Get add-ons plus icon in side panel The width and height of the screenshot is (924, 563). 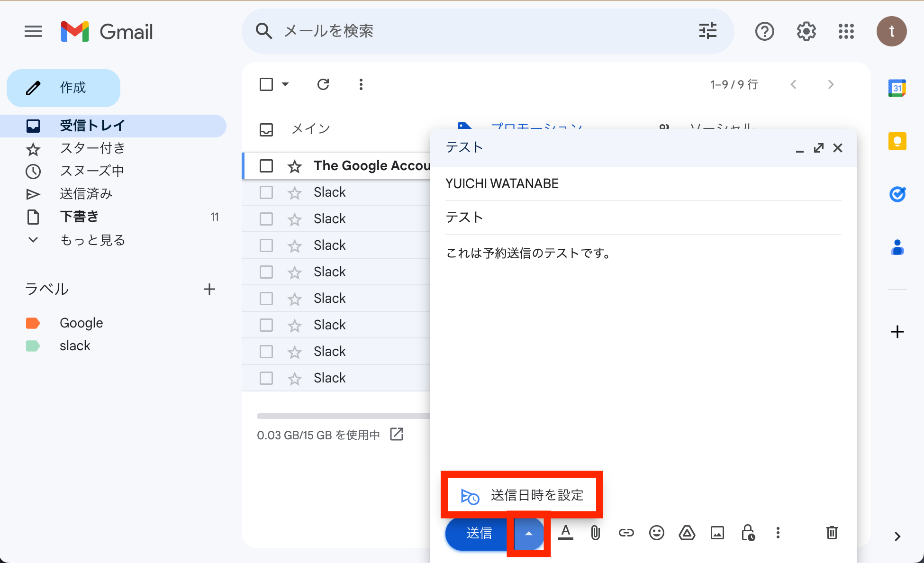tap(897, 332)
